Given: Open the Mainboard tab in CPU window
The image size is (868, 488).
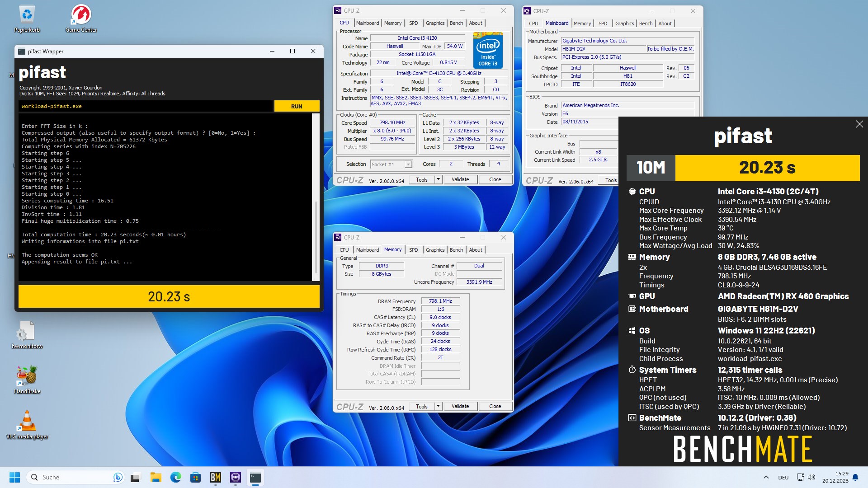Looking at the screenshot, I should (368, 23).
